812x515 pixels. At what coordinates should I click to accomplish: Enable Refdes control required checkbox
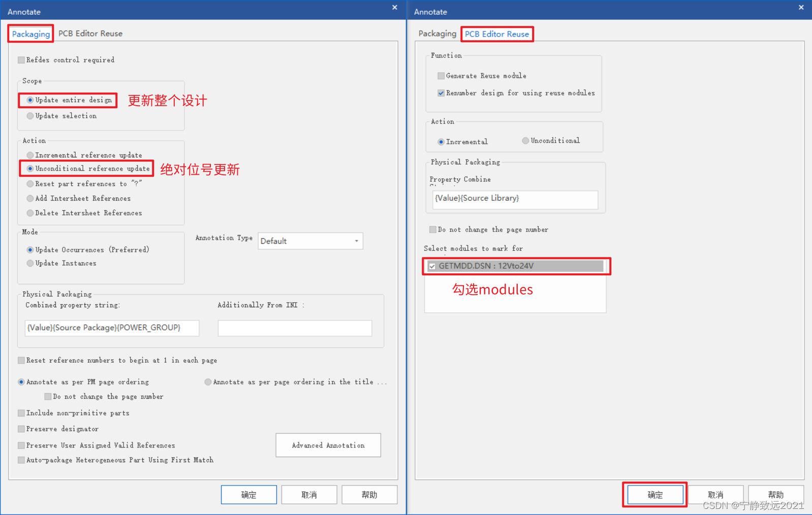pos(21,60)
